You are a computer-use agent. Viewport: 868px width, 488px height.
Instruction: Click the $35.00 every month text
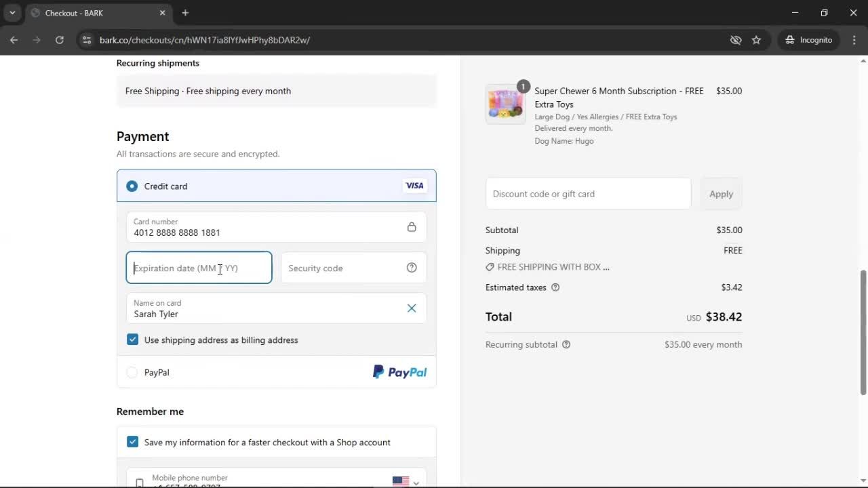tap(703, 344)
